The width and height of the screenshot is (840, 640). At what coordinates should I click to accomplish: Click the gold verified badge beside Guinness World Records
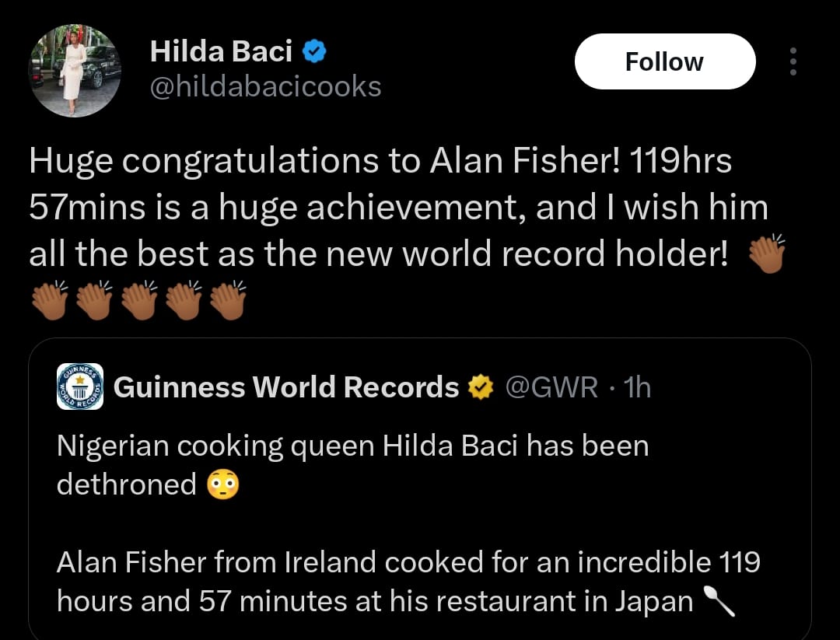[x=480, y=386]
